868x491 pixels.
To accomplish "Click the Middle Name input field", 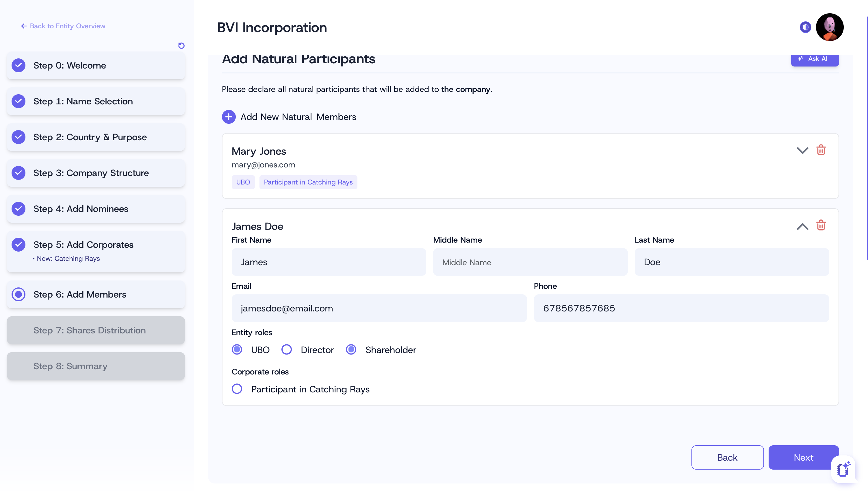I will coord(530,262).
